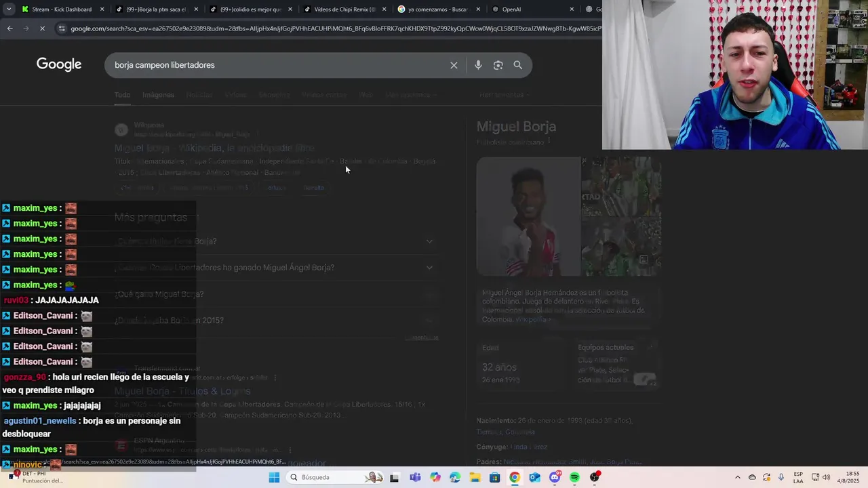Launch Microsoft Teams from the taskbar

415,477
